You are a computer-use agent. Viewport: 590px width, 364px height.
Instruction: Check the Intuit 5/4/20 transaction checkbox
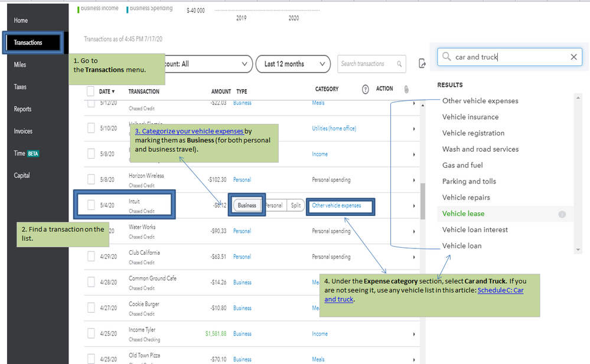[91, 205]
